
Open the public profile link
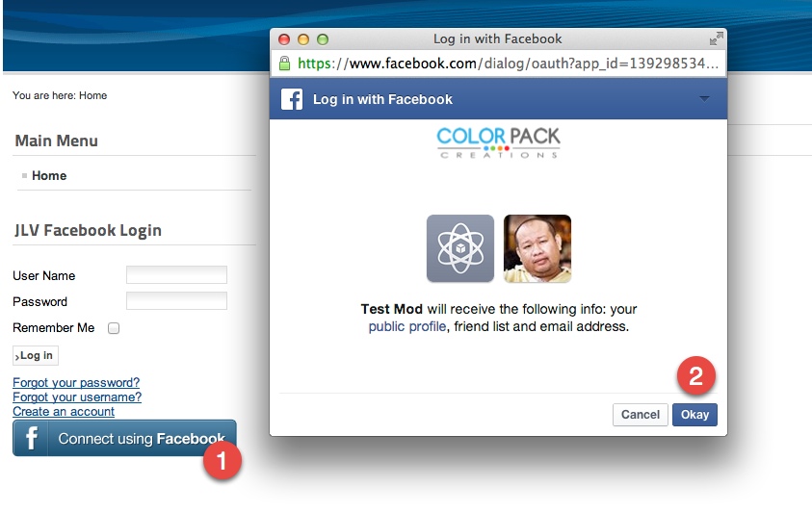point(407,327)
